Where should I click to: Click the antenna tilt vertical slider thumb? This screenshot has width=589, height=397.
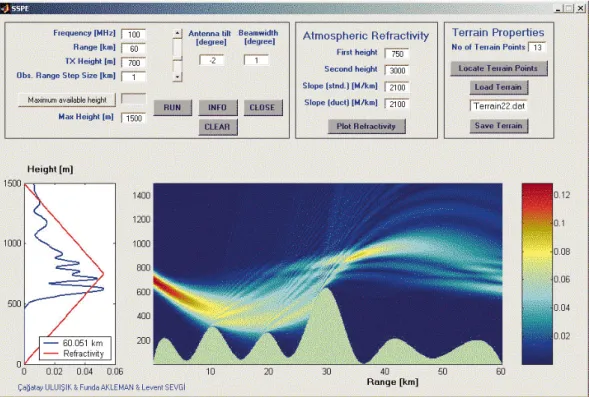(x=177, y=59)
